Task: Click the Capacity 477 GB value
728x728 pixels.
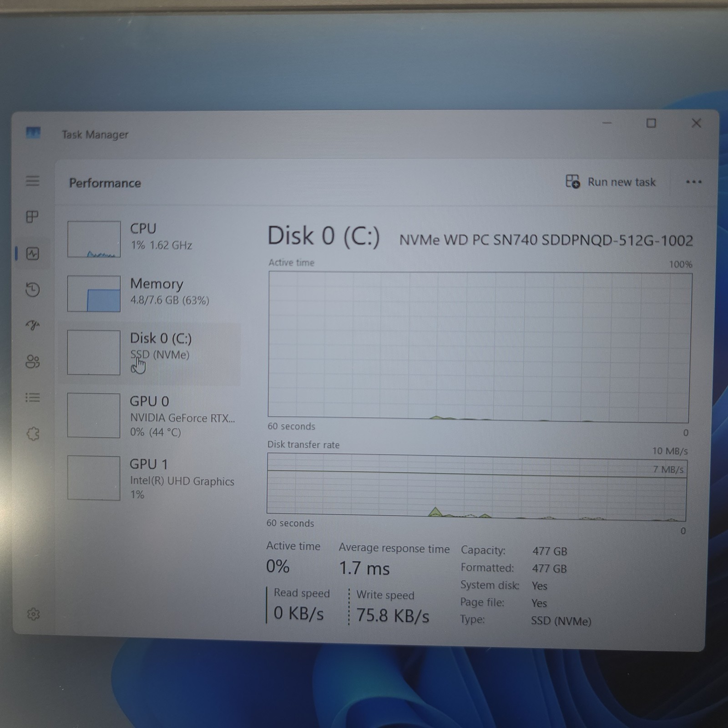Action: coord(550,551)
